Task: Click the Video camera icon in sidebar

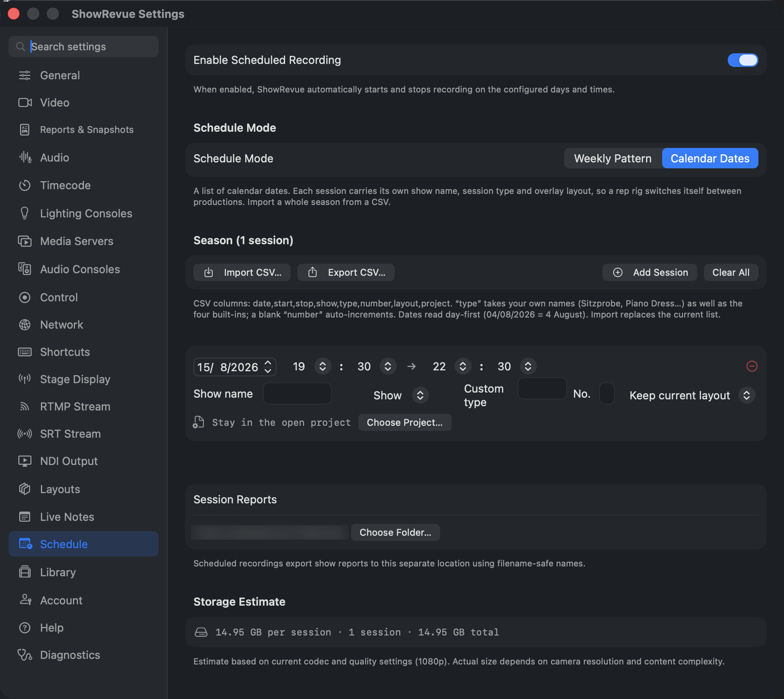Action: point(25,102)
